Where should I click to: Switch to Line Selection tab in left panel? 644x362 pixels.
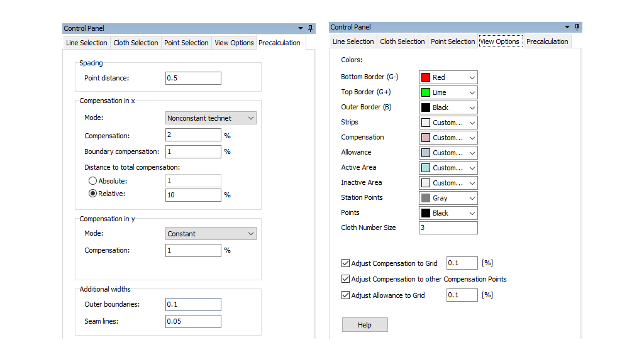(x=87, y=43)
